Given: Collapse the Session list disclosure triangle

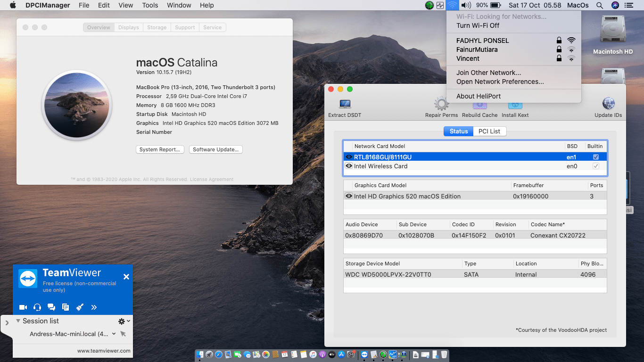Looking at the screenshot, I should point(18,321).
